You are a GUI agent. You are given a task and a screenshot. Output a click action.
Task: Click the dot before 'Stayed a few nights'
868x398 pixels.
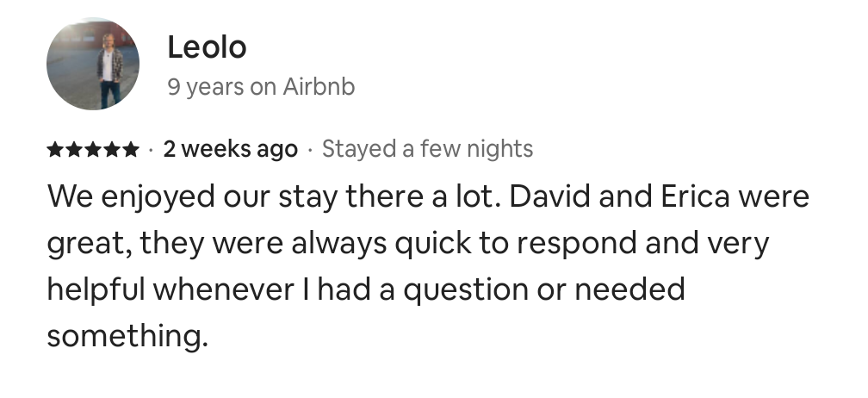pyautogui.click(x=310, y=149)
